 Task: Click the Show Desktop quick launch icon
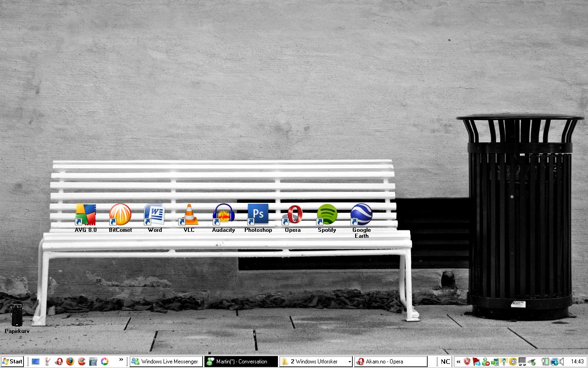pos(36,362)
